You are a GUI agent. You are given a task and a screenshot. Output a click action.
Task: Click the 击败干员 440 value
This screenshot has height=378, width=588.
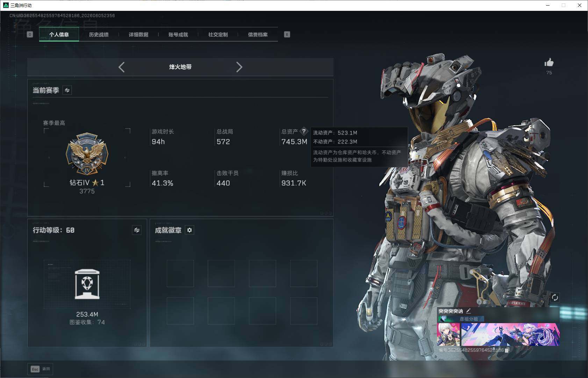point(223,183)
